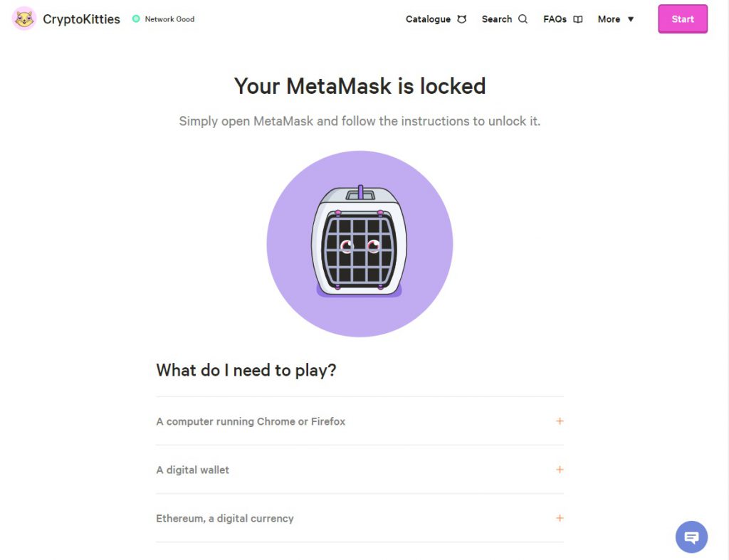Image resolution: width=729 pixels, height=560 pixels.
Task: Click the book icon next to FAQs
Action: pyautogui.click(x=578, y=19)
